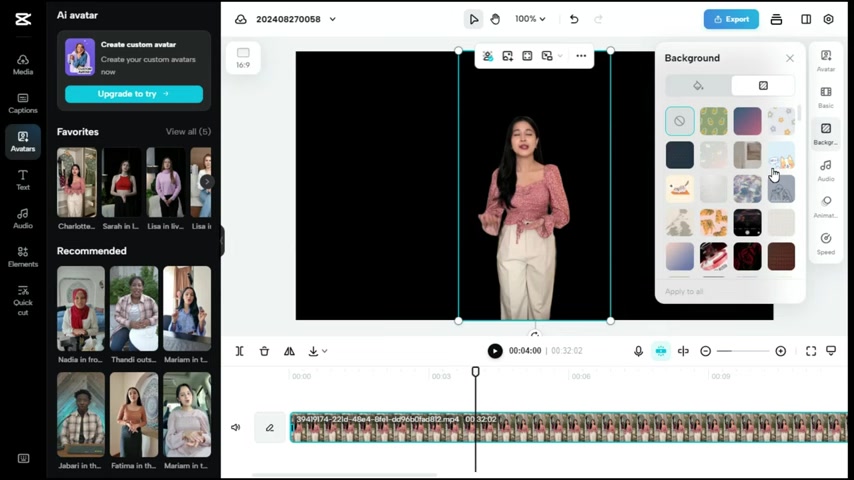Toggle the split-at-playhead alignment icon

tap(683, 351)
